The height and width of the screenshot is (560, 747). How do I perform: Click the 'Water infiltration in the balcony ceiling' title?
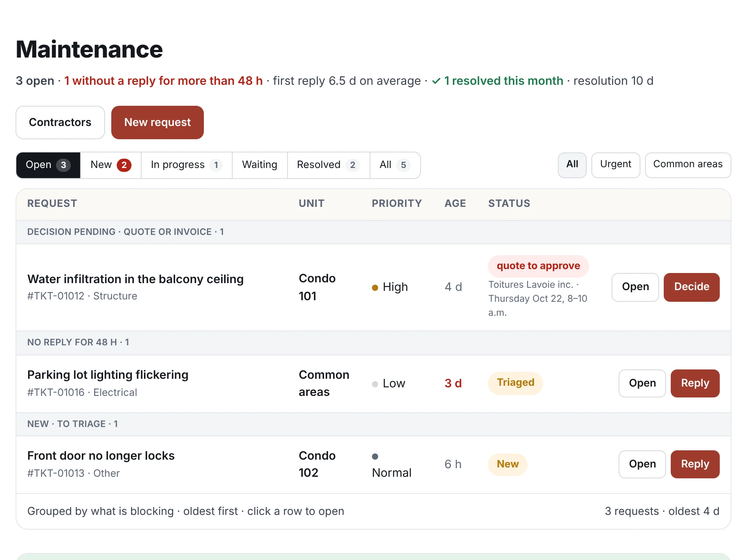click(x=135, y=279)
